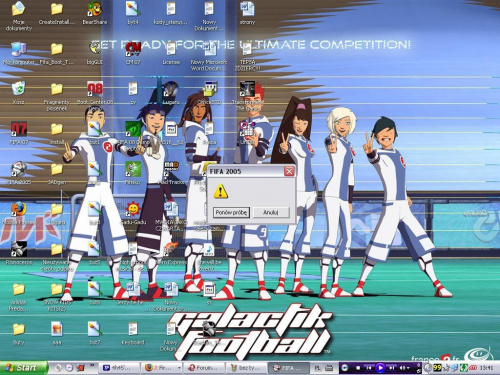Switch to the Forum taskbar button
Viewport: 500px width, 375px height.
pyautogui.click(x=204, y=368)
